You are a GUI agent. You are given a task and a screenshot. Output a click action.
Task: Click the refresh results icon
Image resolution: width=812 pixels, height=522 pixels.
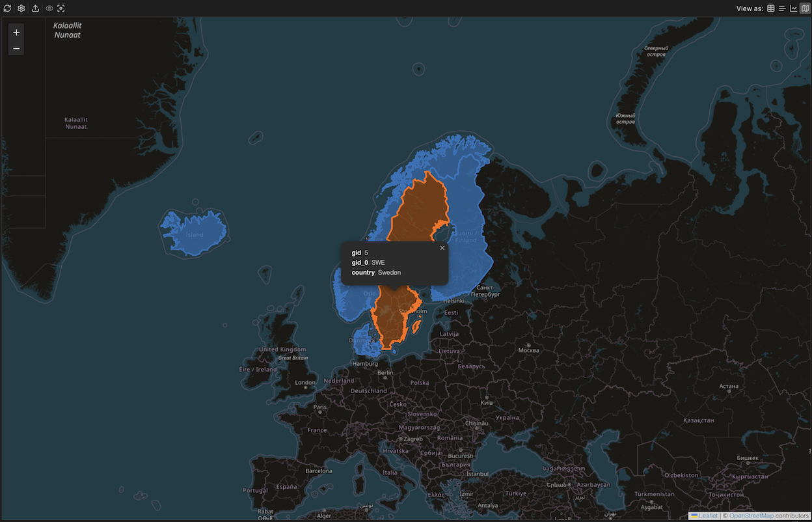coord(7,8)
